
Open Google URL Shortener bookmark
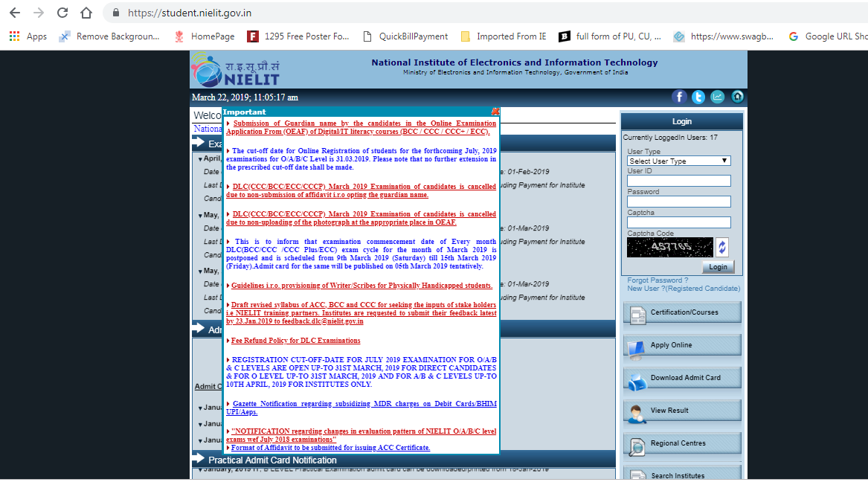828,36
